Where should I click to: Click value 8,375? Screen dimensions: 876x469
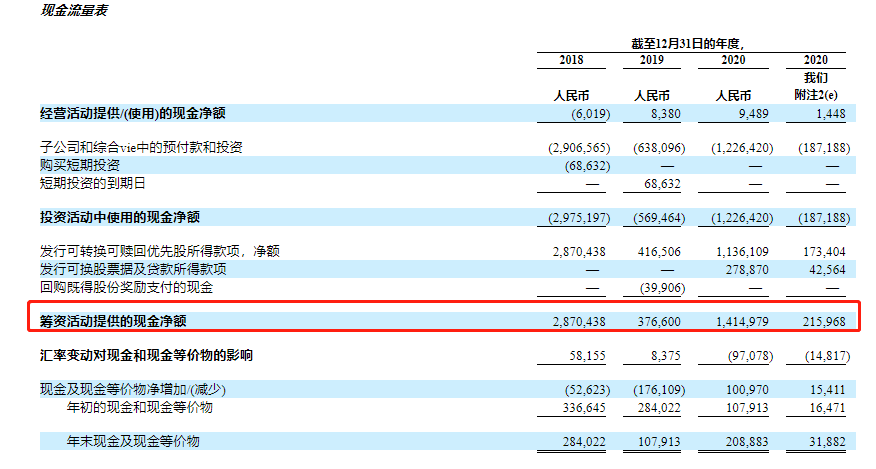click(x=665, y=356)
